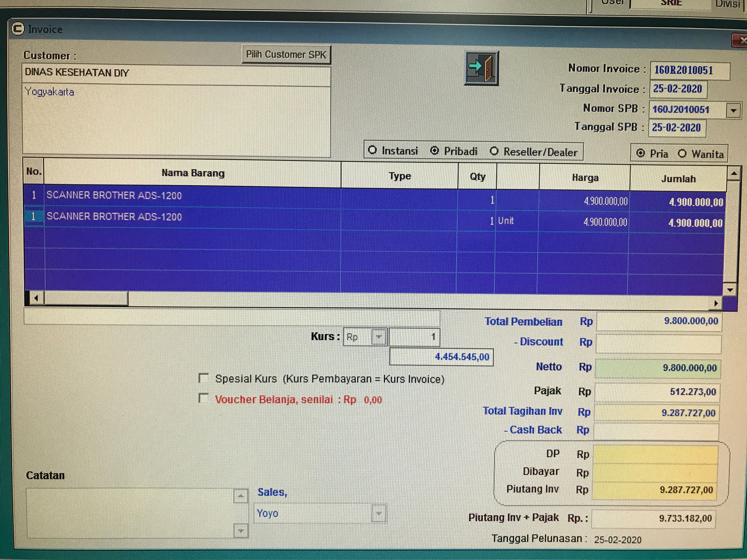Click Catatan box scroll up arrow

point(240,496)
